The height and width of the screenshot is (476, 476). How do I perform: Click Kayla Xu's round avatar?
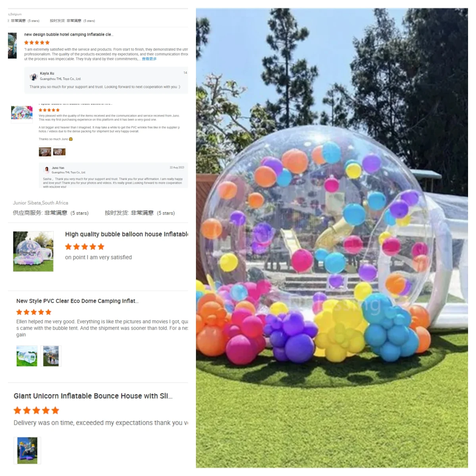click(x=34, y=77)
